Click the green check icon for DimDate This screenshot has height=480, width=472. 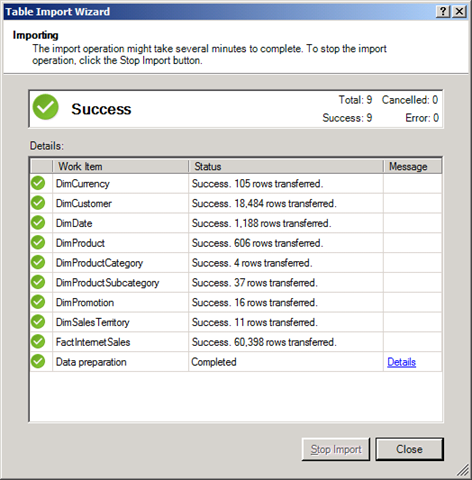click(38, 223)
